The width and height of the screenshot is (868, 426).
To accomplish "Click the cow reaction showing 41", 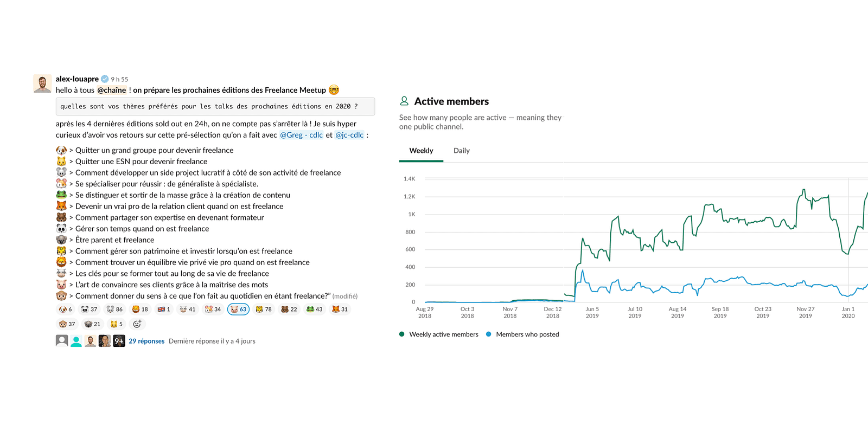I will 187,309.
